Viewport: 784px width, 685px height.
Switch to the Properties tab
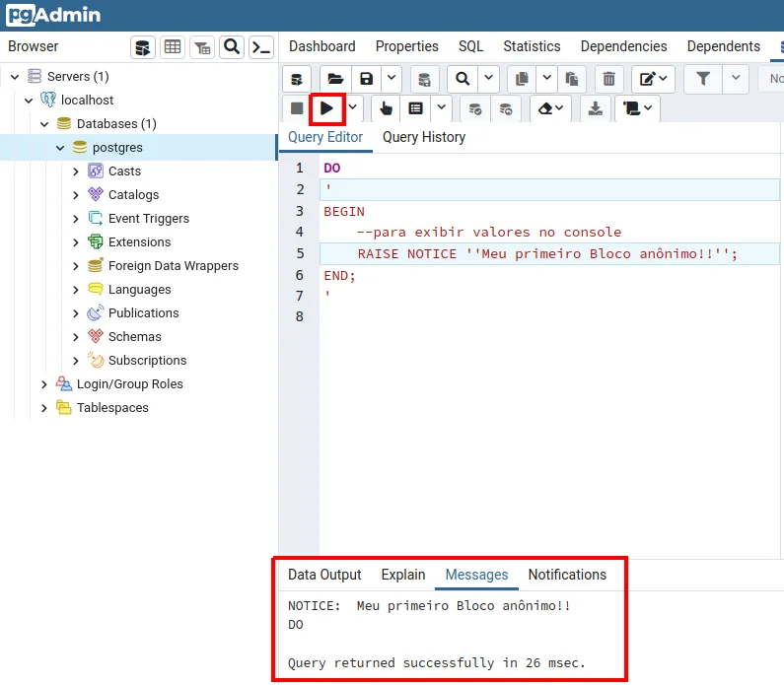click(407, 46)
